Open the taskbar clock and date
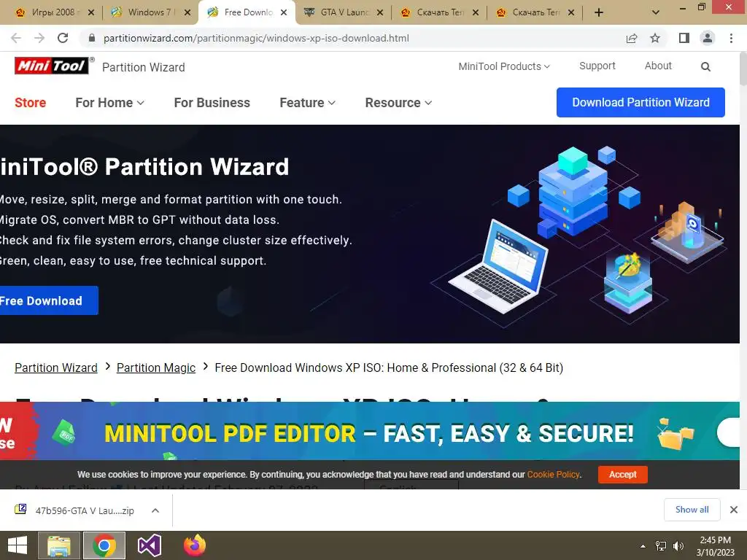 point(715,545)
